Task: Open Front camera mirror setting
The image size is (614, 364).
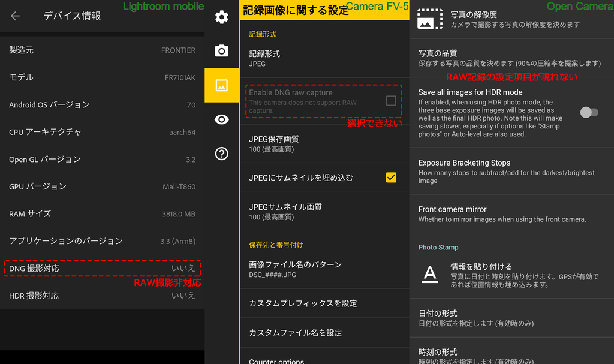Action: [x=511, y=214]
